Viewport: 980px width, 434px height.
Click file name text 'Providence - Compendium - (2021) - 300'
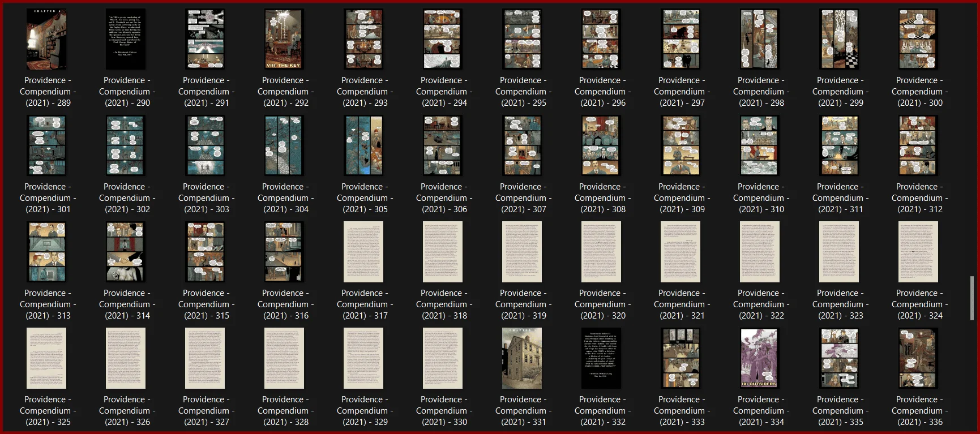pos(920,92)
